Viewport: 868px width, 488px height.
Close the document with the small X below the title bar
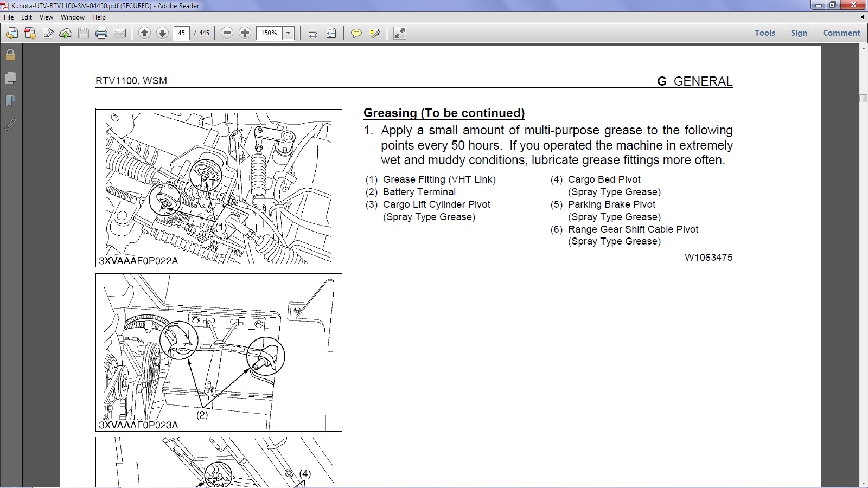(x=862, y=17)
